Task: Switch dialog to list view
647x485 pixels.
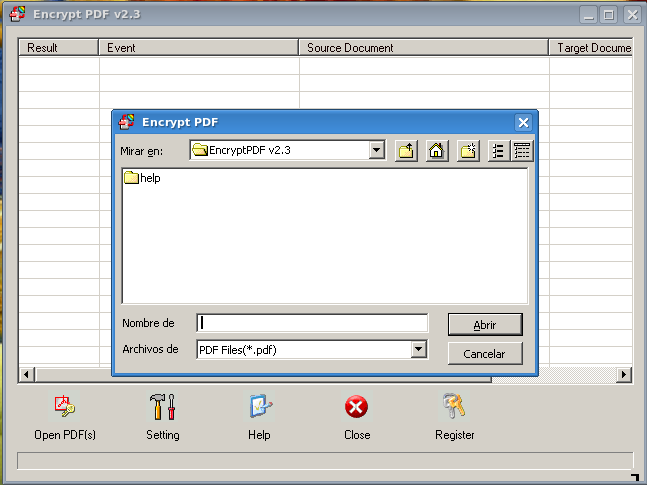Action: coord(498,151)
